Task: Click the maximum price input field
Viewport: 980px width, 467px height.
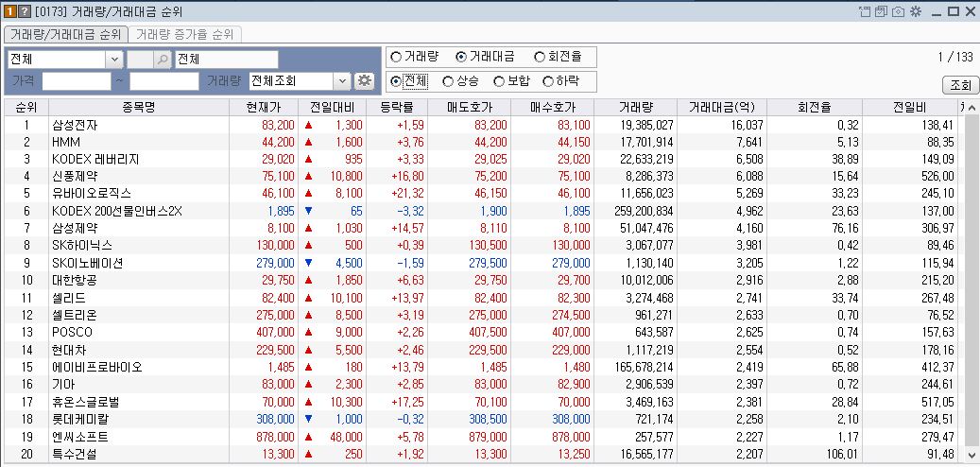Action: coord(163,80)
